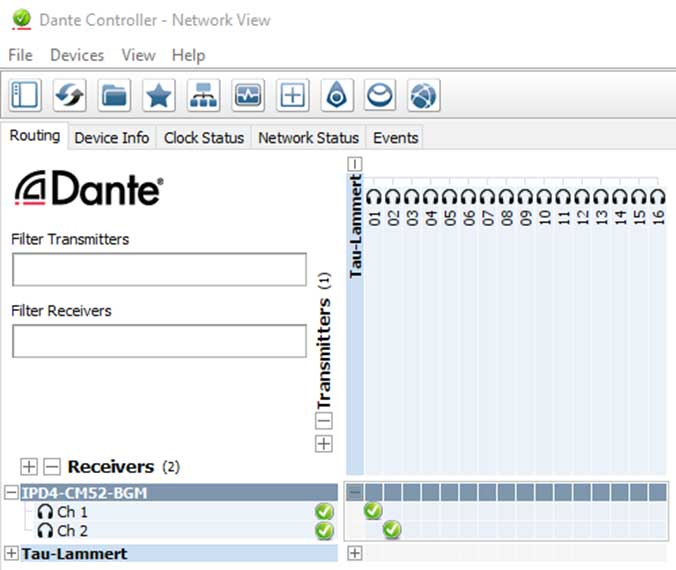Image resolution: width=676 pixels, height=570 pixels.
Task: Click the plus-in-box toolbar icon
Action: [x=293, y=95]
